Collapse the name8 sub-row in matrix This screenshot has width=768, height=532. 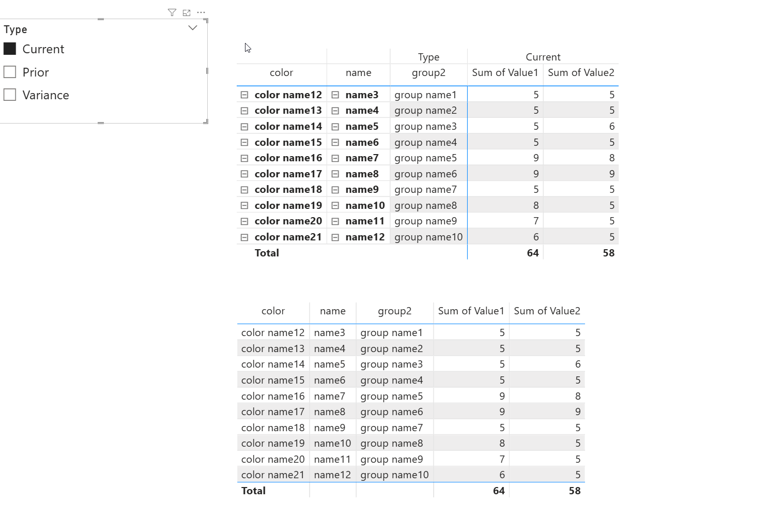coord(335,174)
